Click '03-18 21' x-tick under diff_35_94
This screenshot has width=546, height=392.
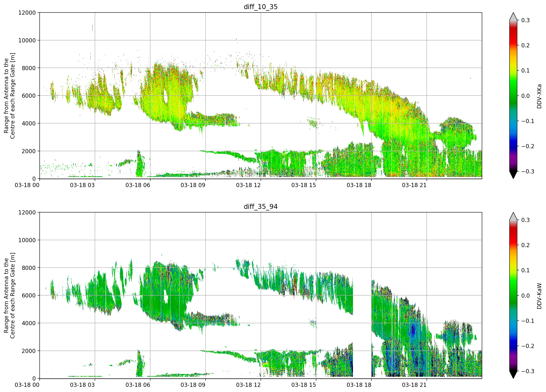coord(414,385)
